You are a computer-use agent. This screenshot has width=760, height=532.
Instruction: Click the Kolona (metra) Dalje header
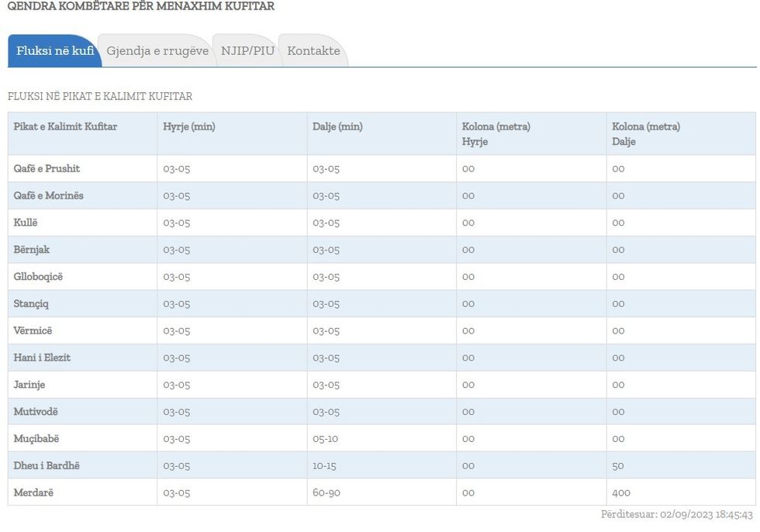pos(648,133)
